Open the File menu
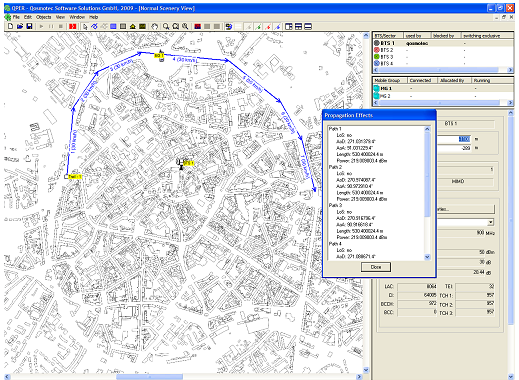Viewport: 519px width, 380px height. [16, 17]
